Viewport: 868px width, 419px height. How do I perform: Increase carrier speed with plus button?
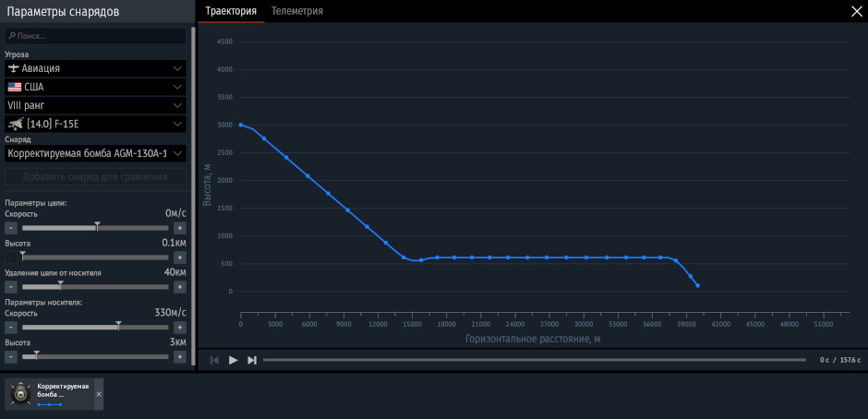pyautogui.click(x=179, y=328)
